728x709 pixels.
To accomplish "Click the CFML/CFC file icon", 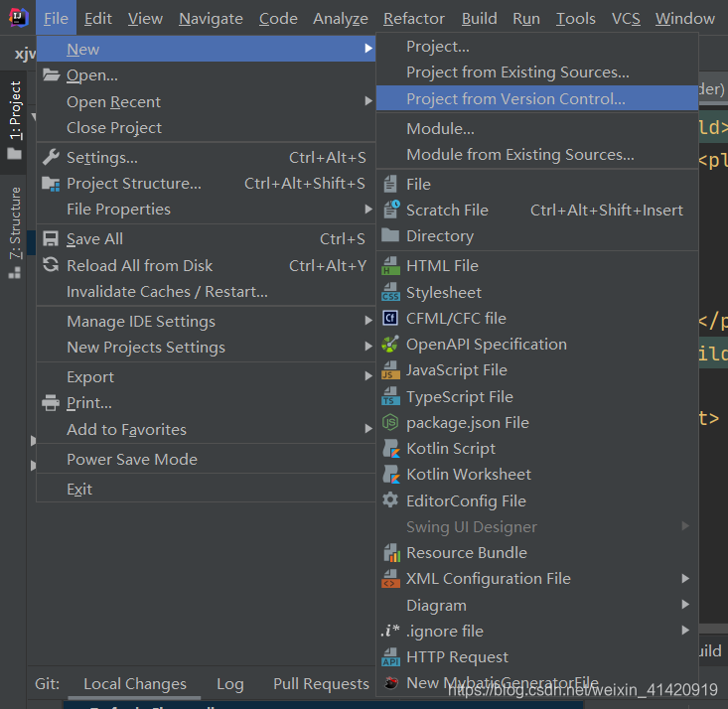I will click(390, 318).
